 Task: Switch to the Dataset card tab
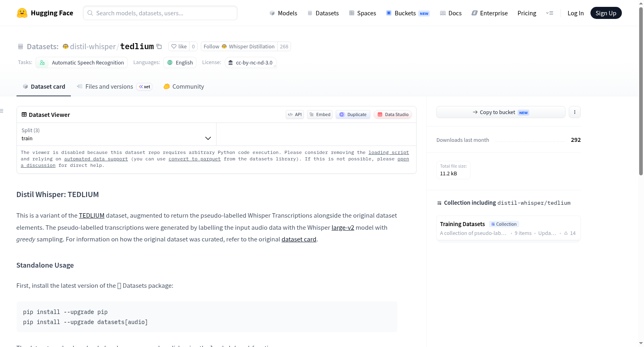[43, 87]
